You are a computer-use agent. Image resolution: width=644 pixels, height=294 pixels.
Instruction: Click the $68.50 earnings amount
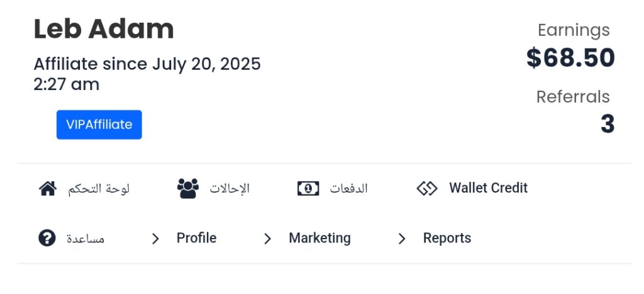[570, 57]
